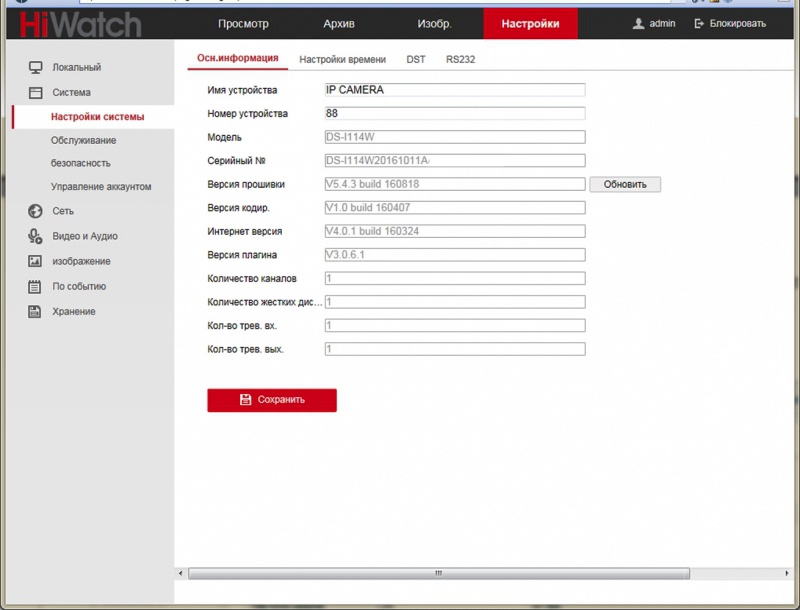Click the Модель field showing DS-I114W
The width and height of the screenshot is (800, 610).
(455, 137)
